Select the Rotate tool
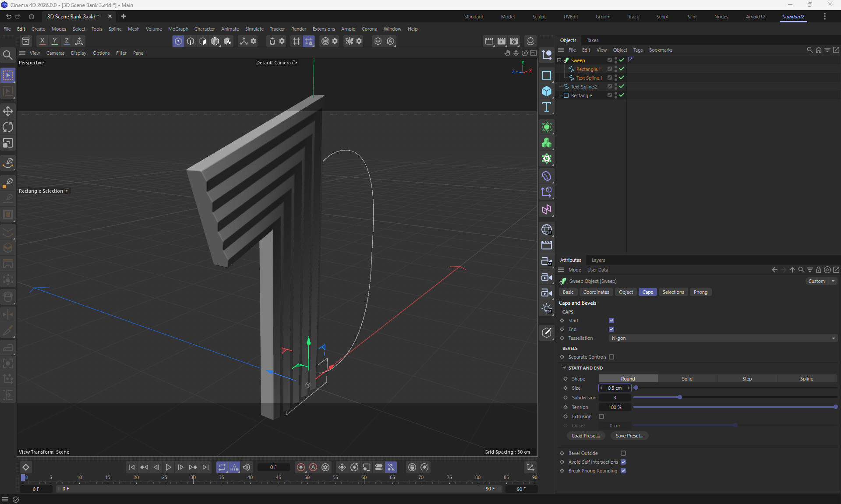Screen dimensions: 841x504 8,127
